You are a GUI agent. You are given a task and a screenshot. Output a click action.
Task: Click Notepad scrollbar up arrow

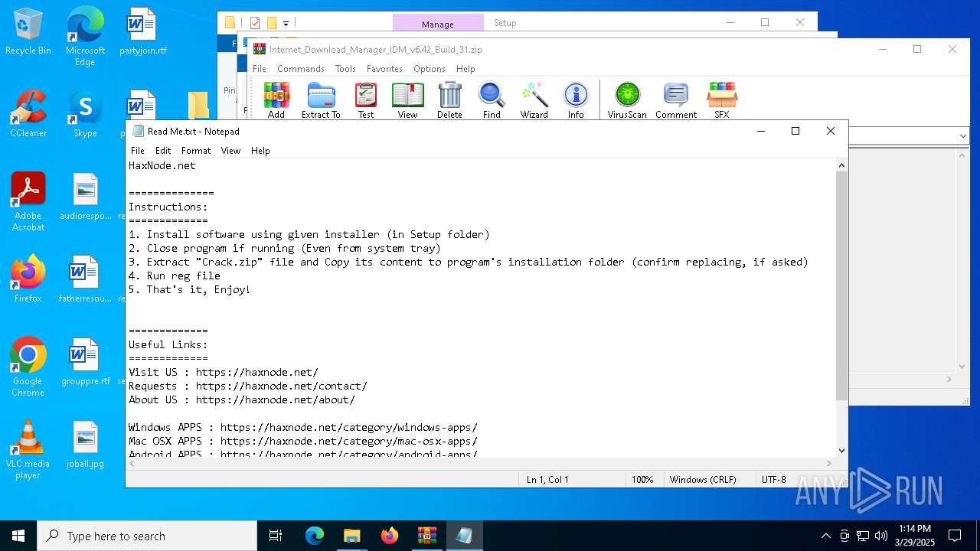coord(841,165)
